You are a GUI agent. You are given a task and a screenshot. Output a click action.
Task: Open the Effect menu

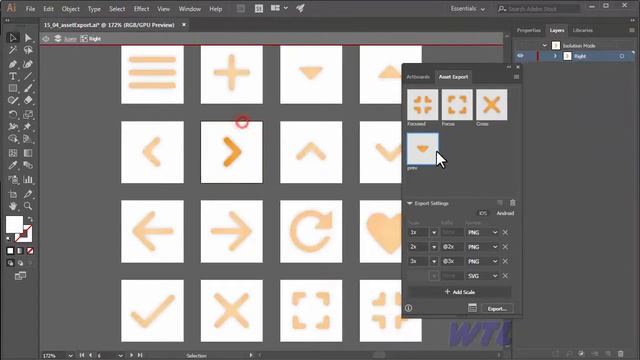coord(141,9)
